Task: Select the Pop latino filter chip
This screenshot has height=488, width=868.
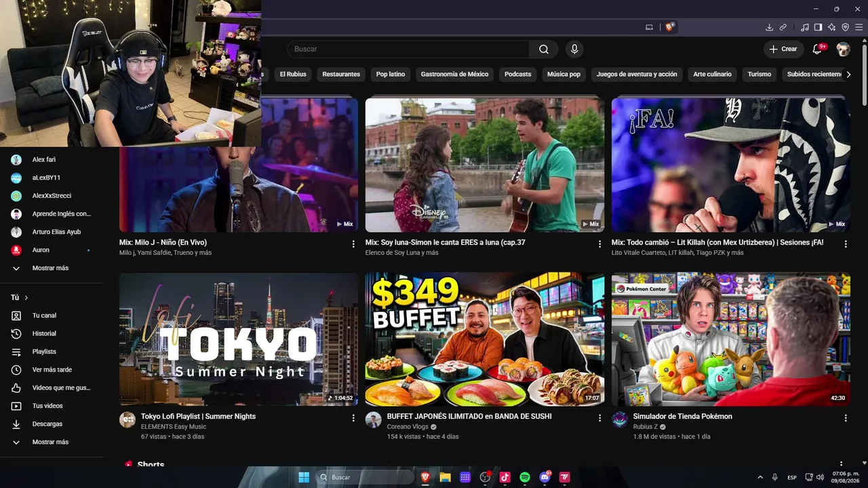Action: coord(391,75)
